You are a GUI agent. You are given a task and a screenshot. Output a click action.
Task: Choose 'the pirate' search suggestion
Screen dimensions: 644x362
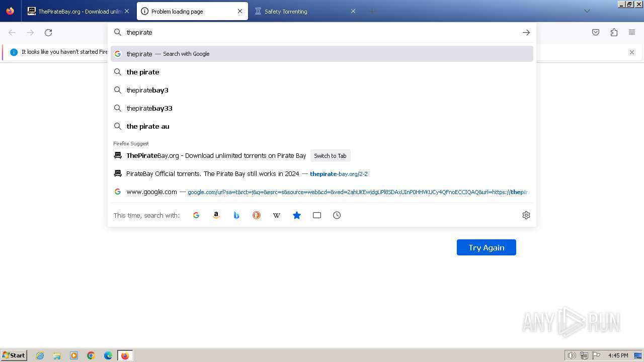point(322,72)
